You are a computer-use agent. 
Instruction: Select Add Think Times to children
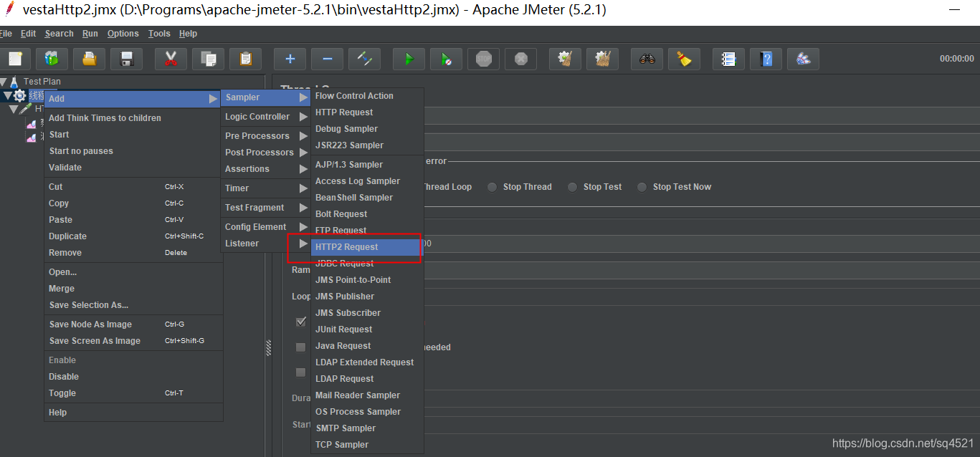(133, 118)
